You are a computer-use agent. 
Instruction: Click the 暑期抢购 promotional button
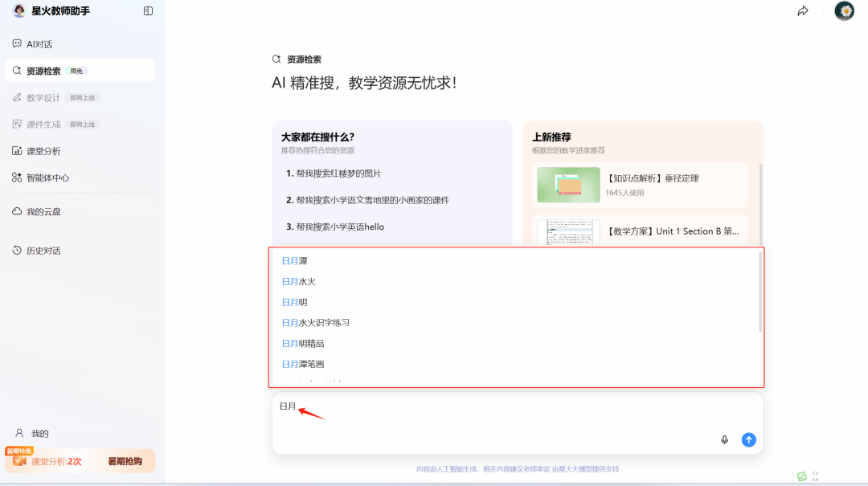(125, 462)
